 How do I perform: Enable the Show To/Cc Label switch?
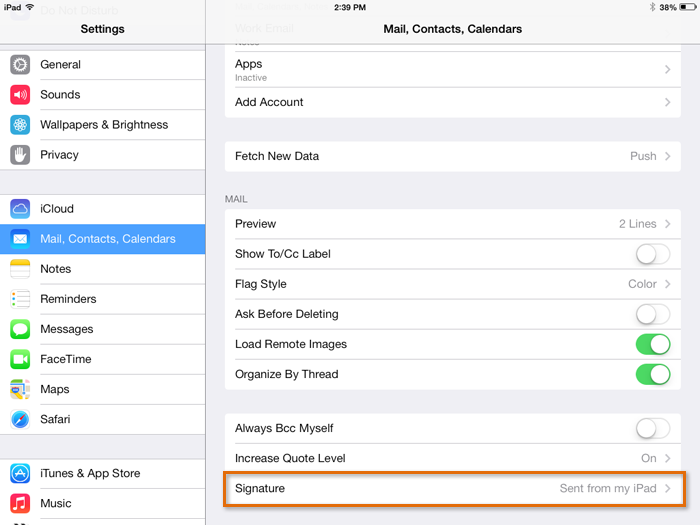(x=653, y=254)
